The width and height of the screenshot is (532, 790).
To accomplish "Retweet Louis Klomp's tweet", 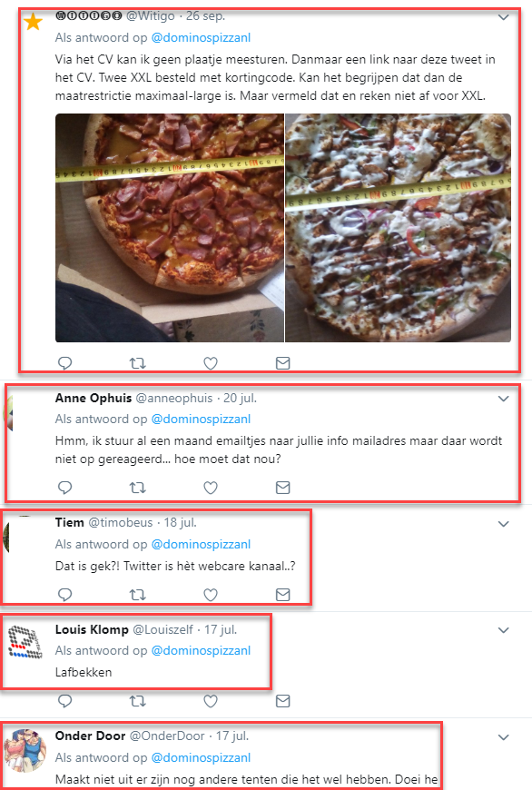I will click(x=137, y=701).
